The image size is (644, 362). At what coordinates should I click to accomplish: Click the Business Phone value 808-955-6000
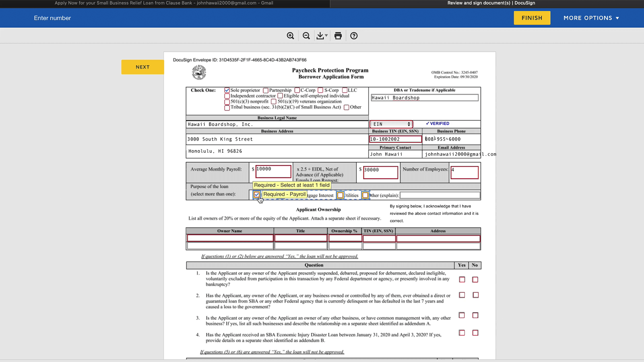click(x=443, y=139)
